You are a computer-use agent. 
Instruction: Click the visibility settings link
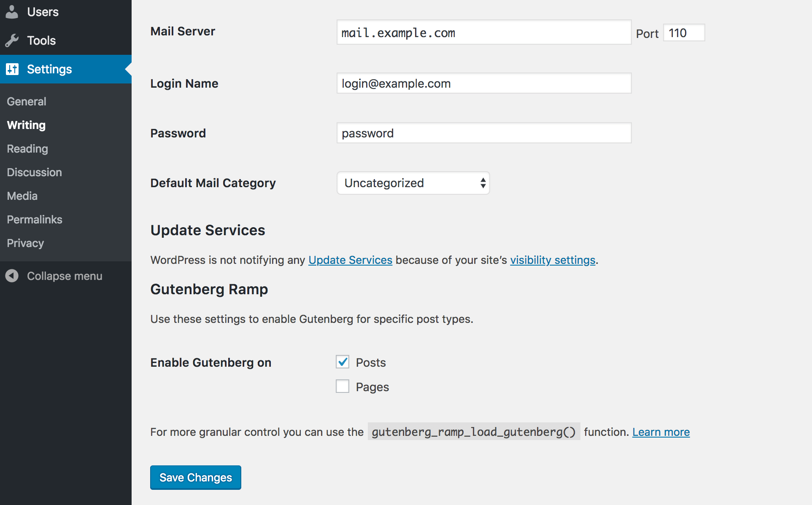[553, 260]
